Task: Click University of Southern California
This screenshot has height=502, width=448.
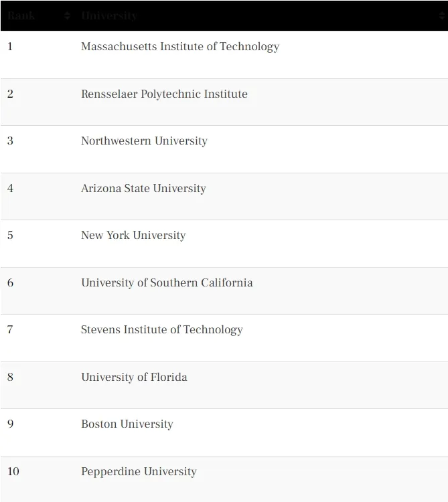Action: click(167, 283)
